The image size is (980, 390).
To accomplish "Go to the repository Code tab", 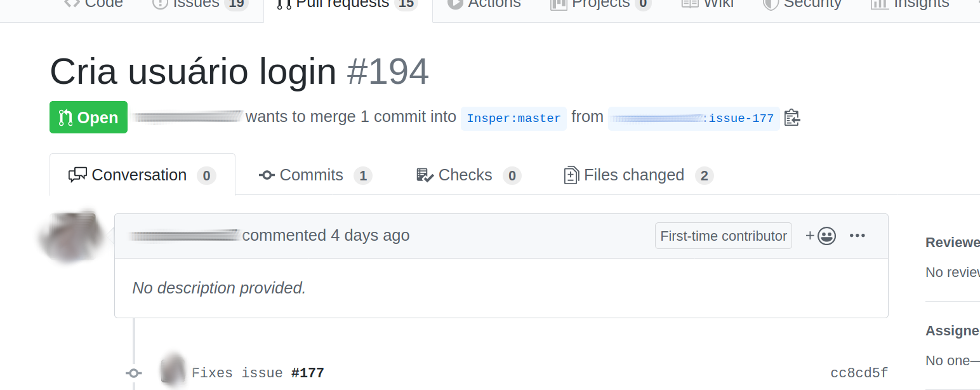I will (93, 5).
